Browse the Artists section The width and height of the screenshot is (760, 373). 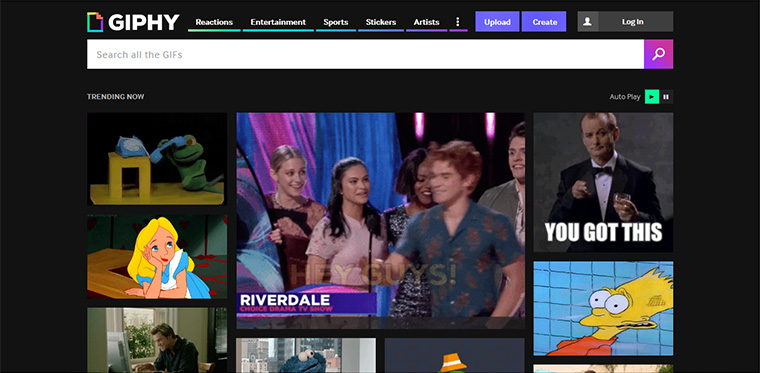[427, 22]
